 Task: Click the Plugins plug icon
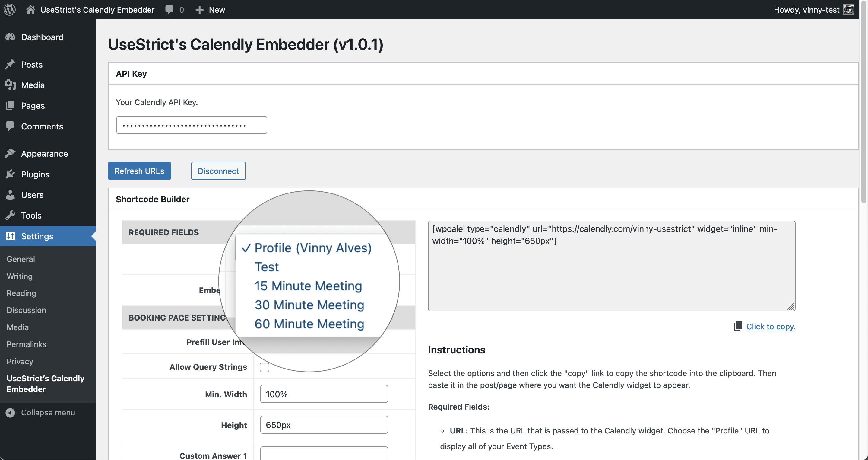pos(11,174)
